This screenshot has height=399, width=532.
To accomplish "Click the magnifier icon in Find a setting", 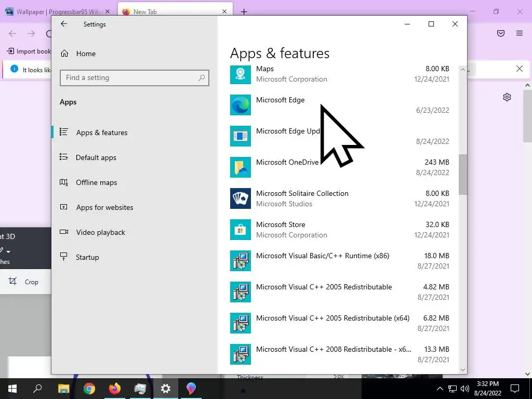I will tap(202, 78).
